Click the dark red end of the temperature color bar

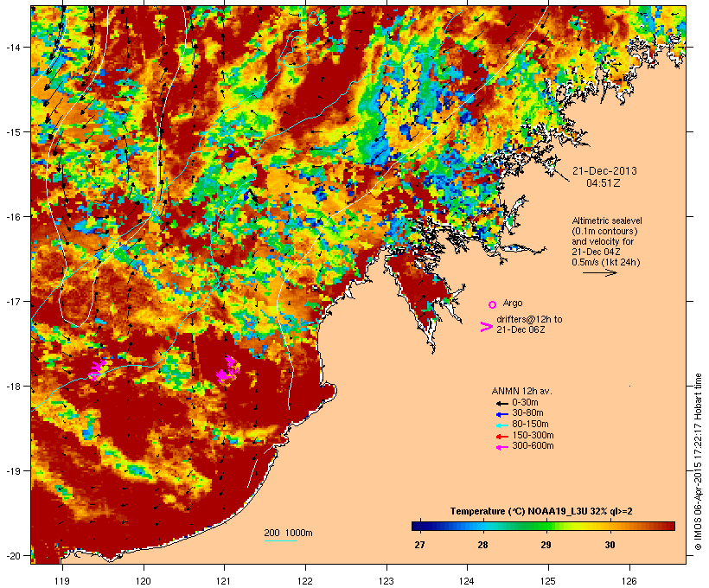pos(671,526)
